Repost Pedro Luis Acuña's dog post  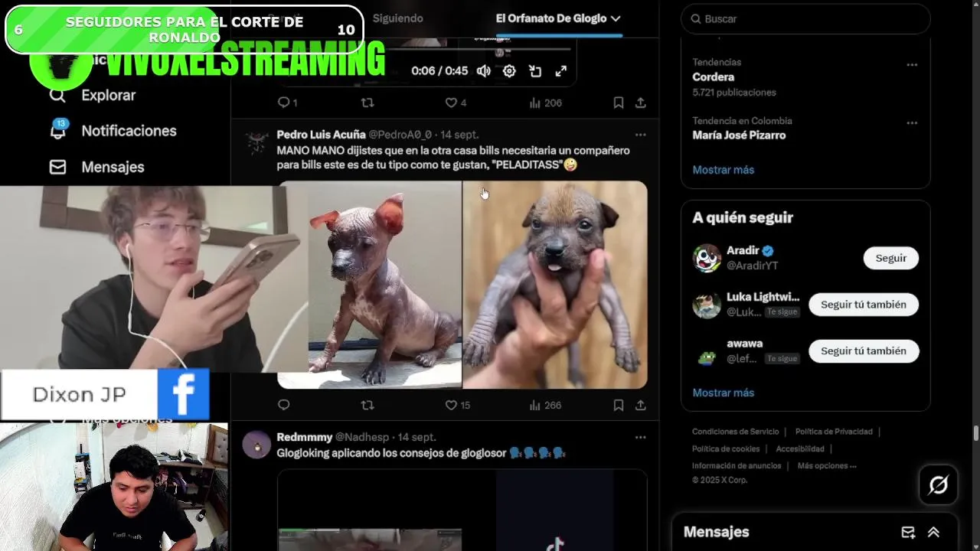[x=367, y=405]
